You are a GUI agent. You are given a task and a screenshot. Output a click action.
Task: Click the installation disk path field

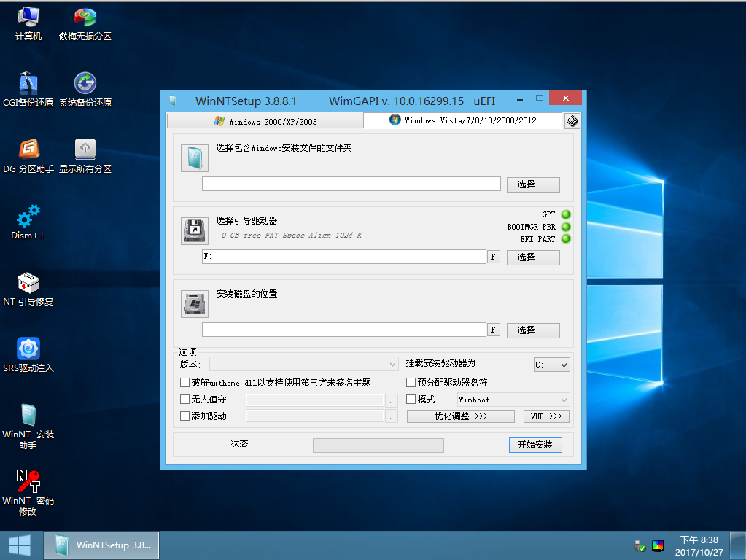344,330
